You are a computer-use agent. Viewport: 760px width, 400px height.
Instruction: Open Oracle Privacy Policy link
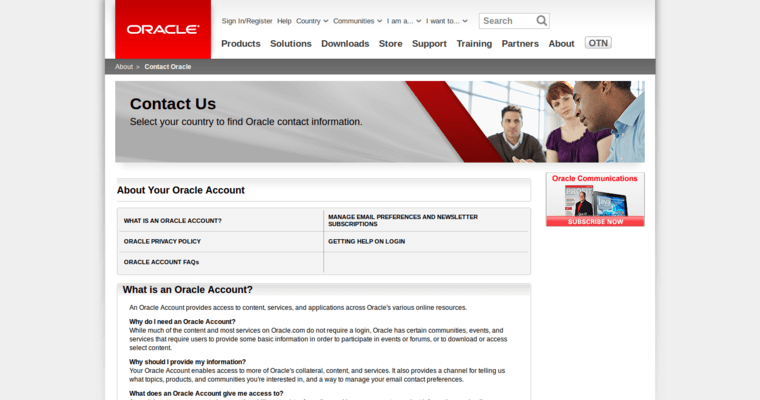coord(162,241)
